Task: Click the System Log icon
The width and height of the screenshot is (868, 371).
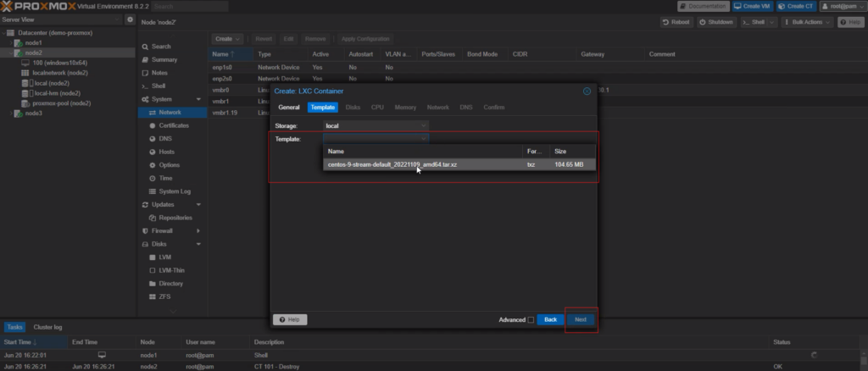Action: tap(153, 191)
